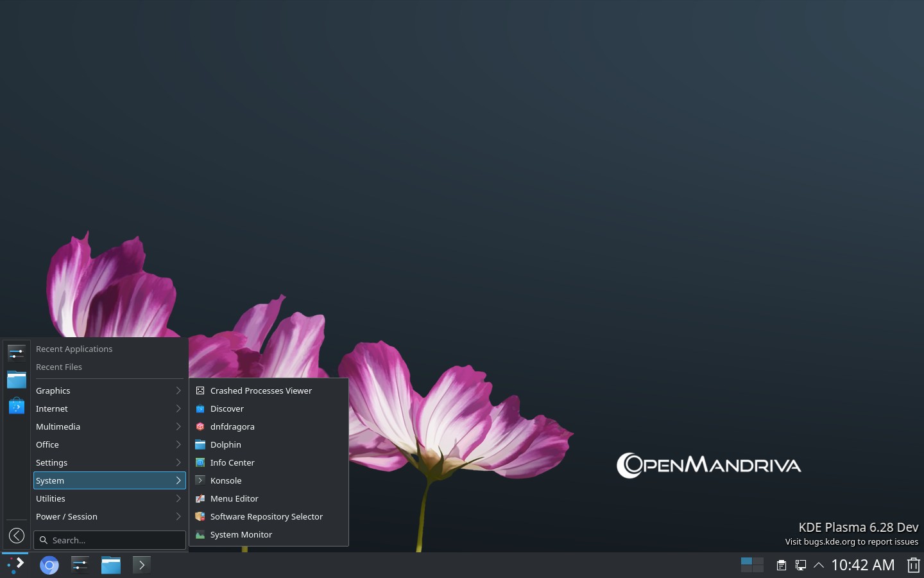
Task: Click the back arrow button in the launcher
Action: pos(17,536)
